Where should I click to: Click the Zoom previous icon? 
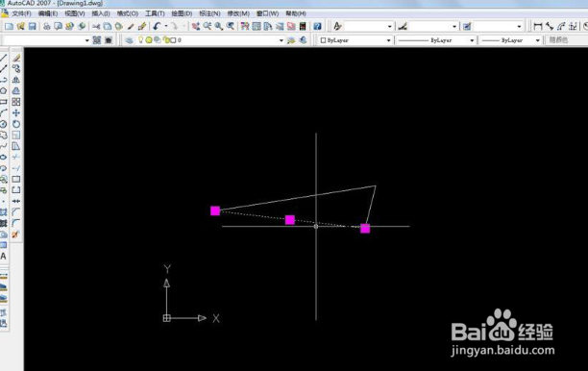click(x=231, y=26)
